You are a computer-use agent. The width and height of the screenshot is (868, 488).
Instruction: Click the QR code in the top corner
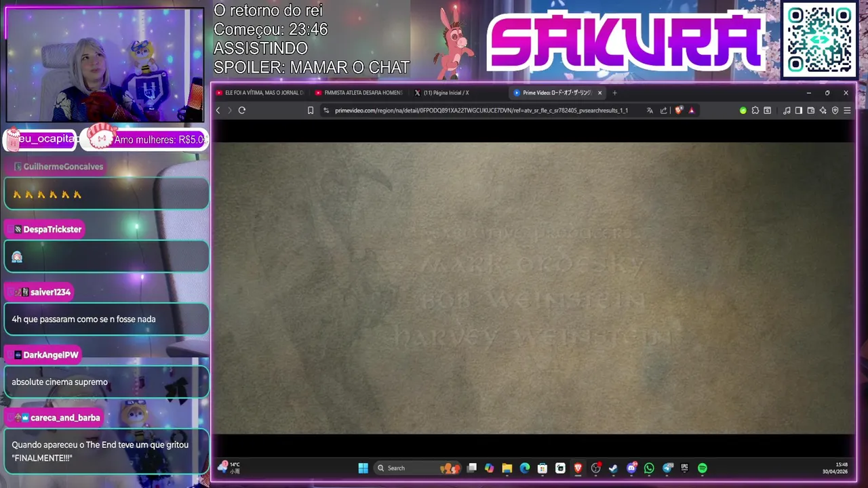(x=819, y=40)
